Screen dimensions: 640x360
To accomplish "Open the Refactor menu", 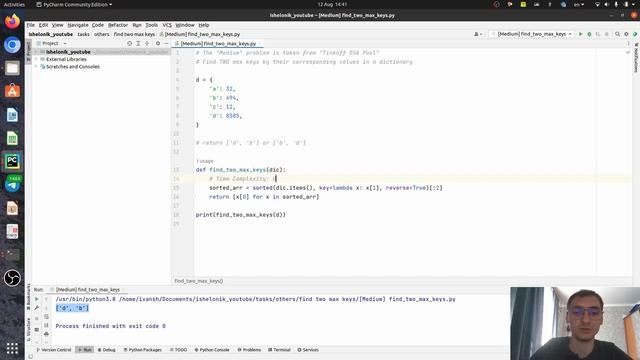I will (x=118, y=25).
